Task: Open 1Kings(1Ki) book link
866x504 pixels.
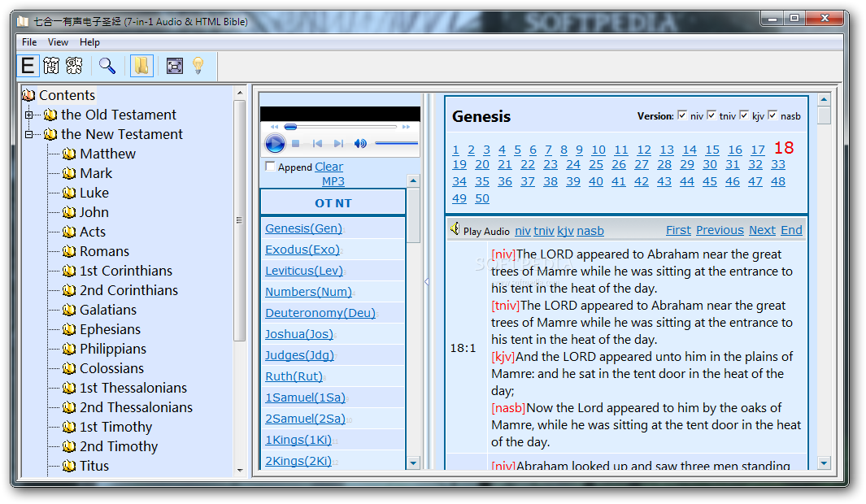Action: click(298, 440)
